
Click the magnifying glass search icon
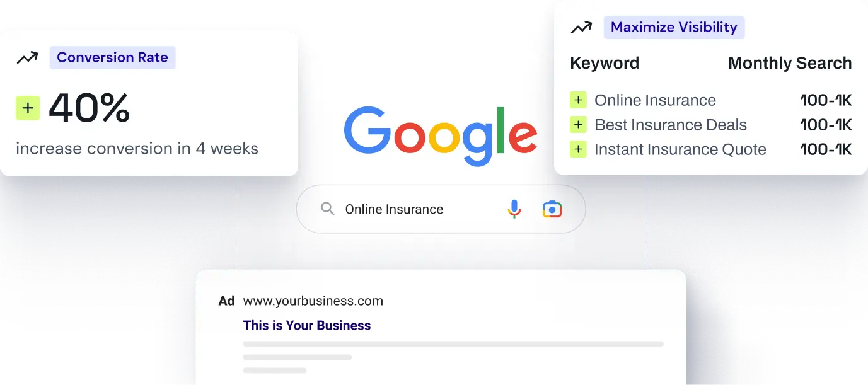point(327,209)
